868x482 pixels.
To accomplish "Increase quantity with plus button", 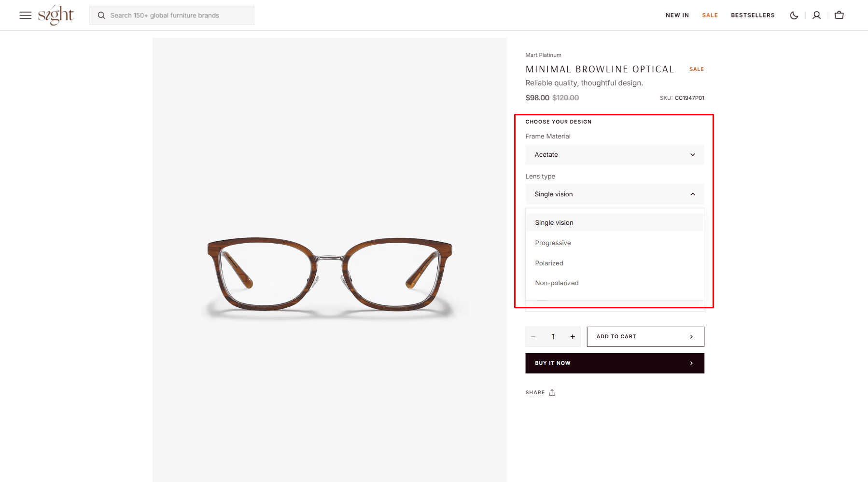I will 573,337.
